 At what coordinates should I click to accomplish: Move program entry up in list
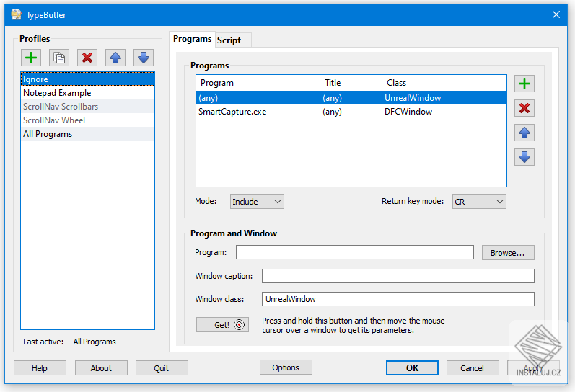pyautogui.click(x=524, y=133)
